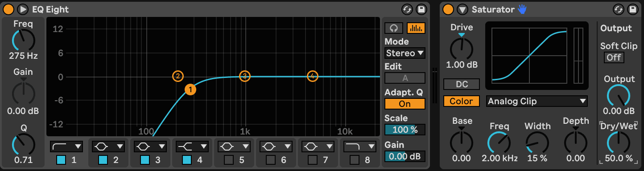Click the Saturator waveshaper curve display
The height and width of the screenshot is (171, 644).
tap(529, 55)
